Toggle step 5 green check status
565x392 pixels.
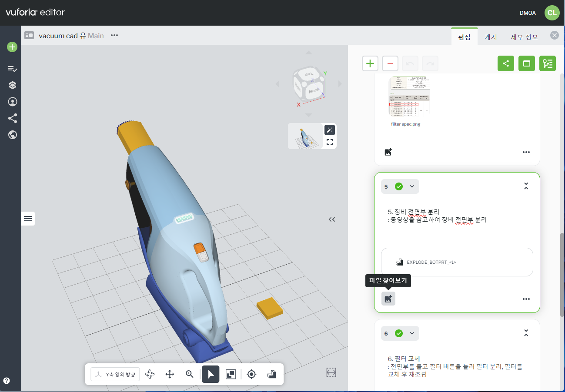click(x=398, y=186)
